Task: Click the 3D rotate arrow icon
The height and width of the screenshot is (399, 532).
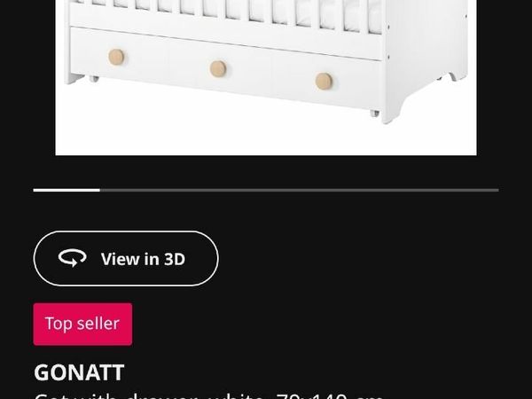Action: 73,258
